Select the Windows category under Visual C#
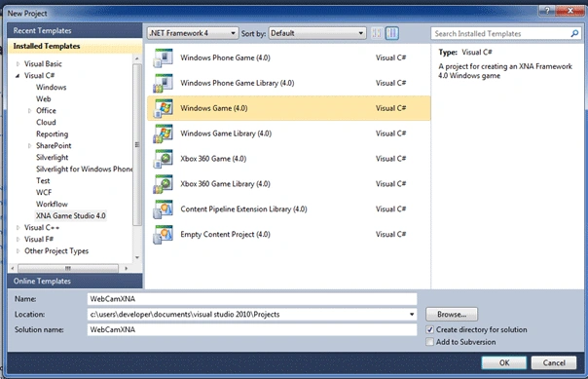Viewport: 588px width, 379px height. pyautogui.click(x=51, y=87)
